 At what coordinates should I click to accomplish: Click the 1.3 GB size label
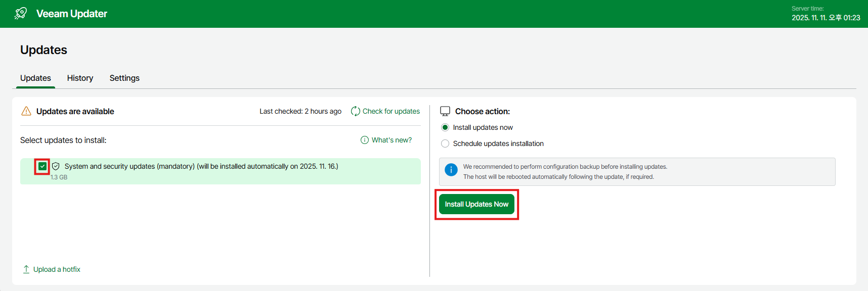pos(59,177)
